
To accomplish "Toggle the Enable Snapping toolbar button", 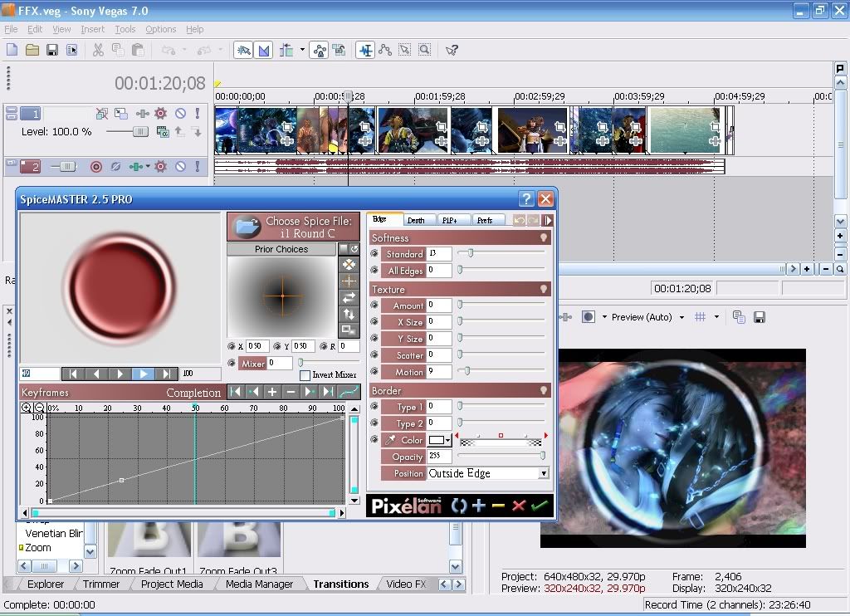I will point(242,50).
